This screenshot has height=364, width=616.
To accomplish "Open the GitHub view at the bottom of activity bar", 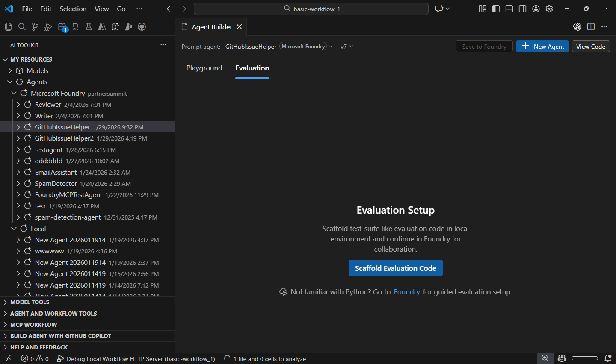I will click(142, 26).
